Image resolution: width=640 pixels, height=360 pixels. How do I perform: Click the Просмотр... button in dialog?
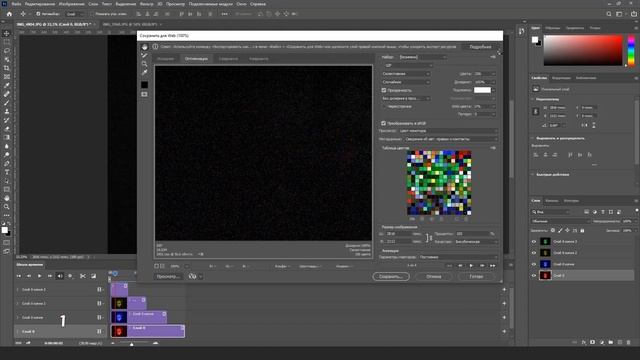pos(168,276)
